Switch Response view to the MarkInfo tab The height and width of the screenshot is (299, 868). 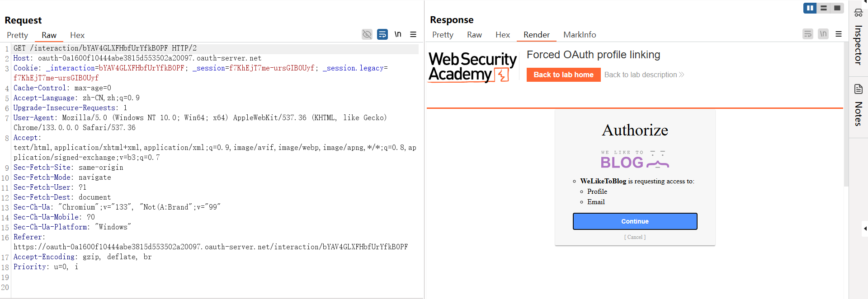[x=580, y=35]
